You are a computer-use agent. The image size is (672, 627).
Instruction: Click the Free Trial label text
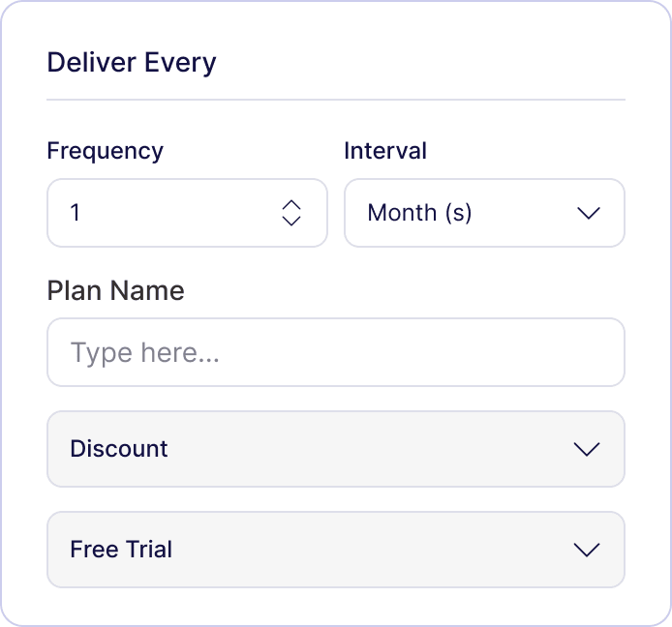point(121,550)
